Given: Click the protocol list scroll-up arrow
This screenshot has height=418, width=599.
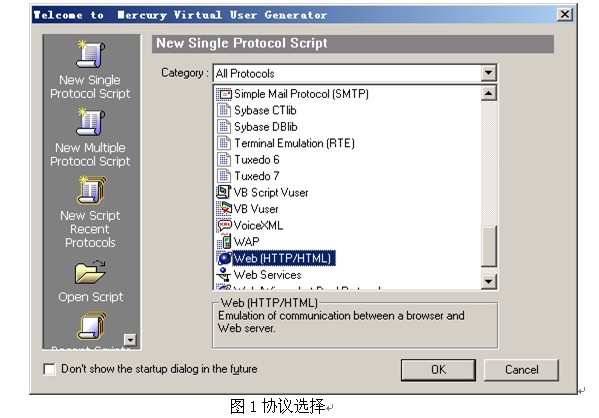Looking at the screenshot, I should 489,93.
